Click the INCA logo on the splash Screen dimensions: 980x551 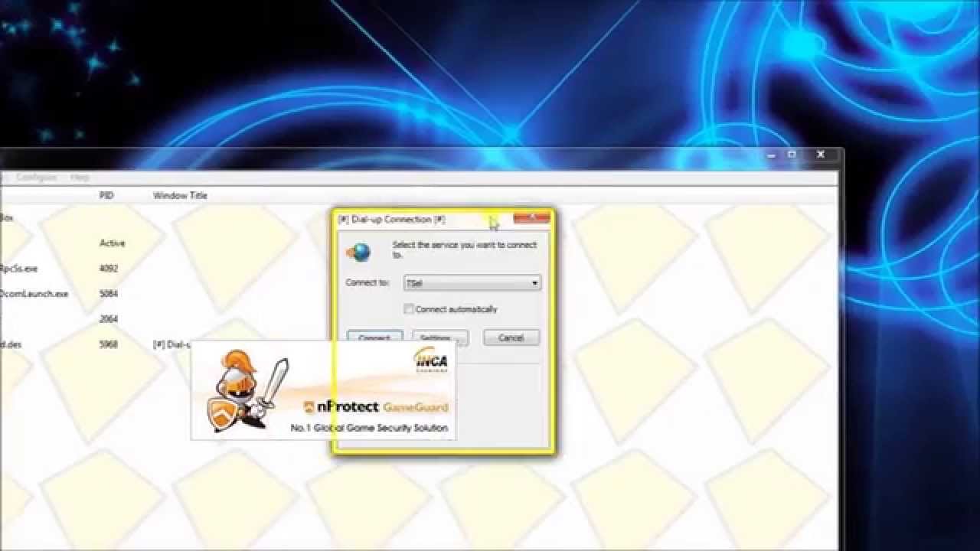pos(431,360)
